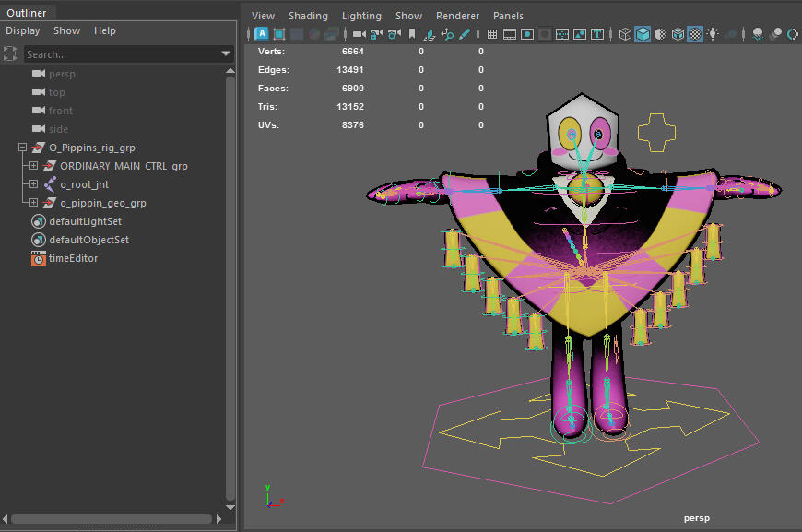Select Smooth Shade All cube icon
This screenshot has width=802, height=532.
tap(643, 34)
